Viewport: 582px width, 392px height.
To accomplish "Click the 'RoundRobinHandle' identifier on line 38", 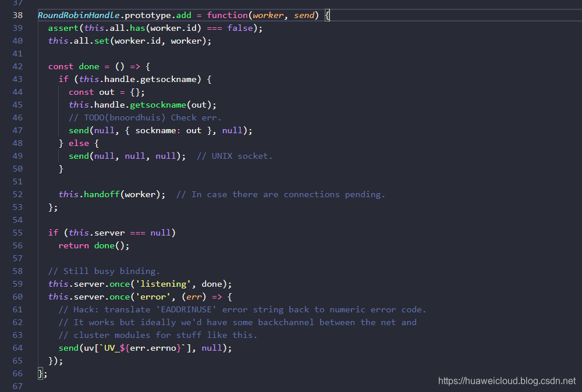I will pyautogui.click(x=79, y=15).
